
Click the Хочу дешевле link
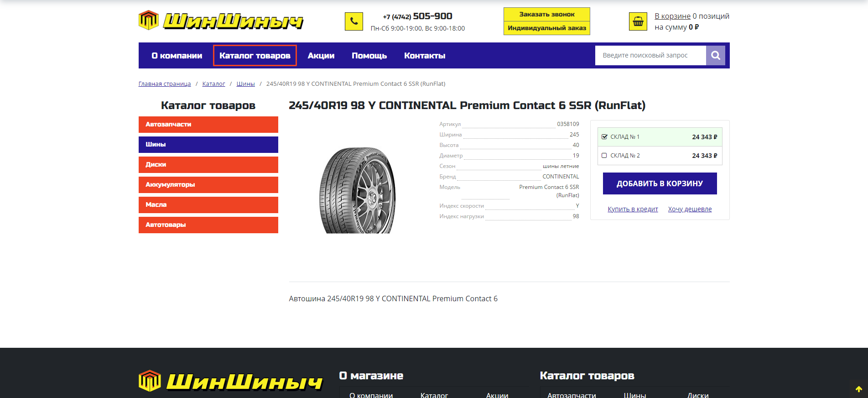(x=690, y=209)
